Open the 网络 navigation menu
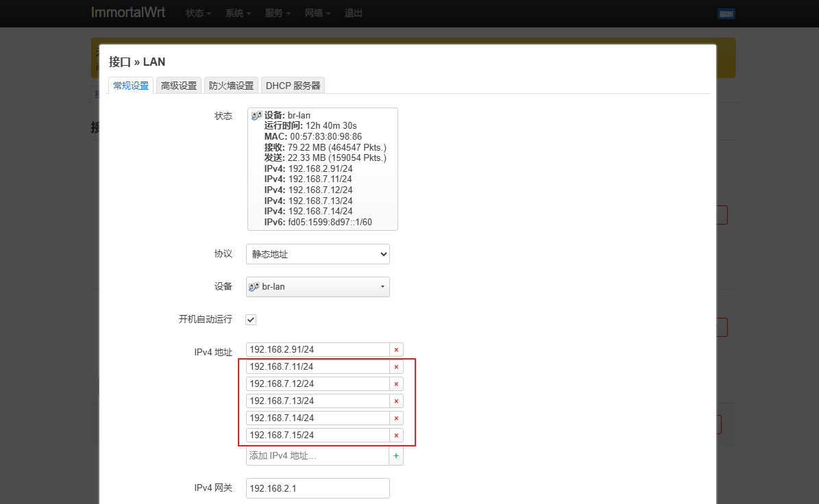This screenshot has height=504, width=819. [317, 14]
